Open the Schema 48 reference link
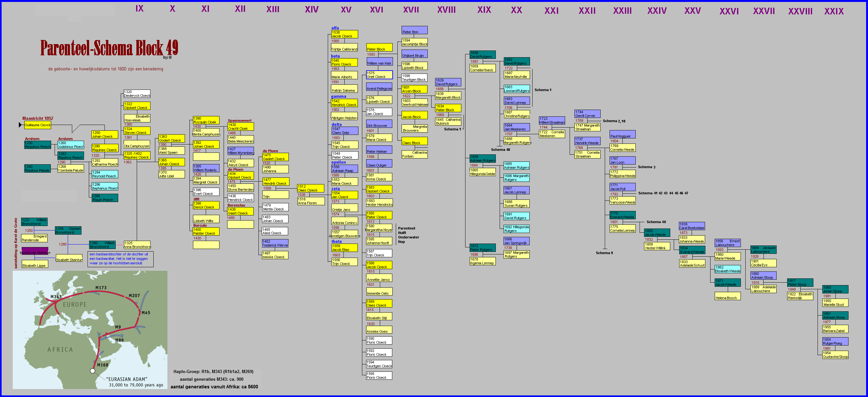 coord(656,222)
